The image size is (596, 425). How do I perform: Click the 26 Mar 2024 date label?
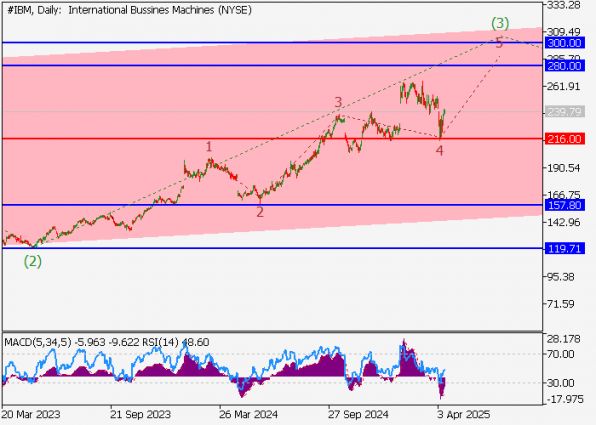coord(249,414)
